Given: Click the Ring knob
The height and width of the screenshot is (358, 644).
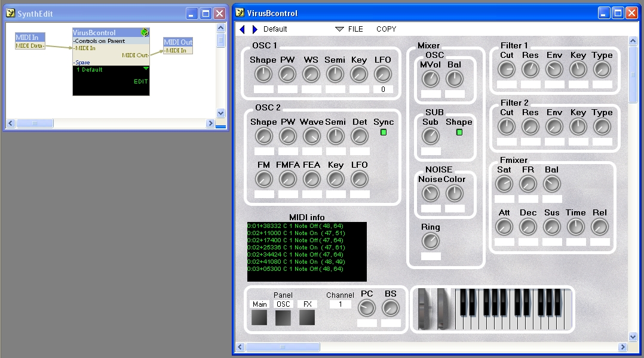Looking at the screenshot, I should pos(430,241).
